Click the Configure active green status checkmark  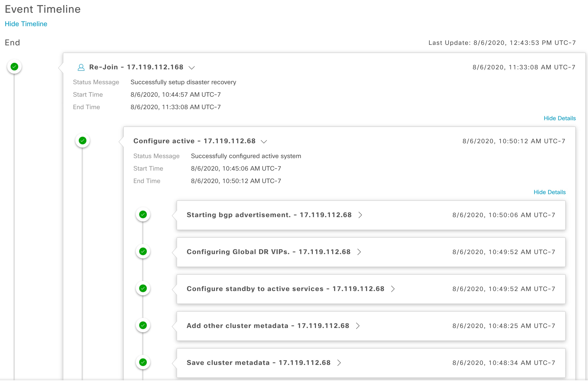pyautogui.click(x=83, y=141)
